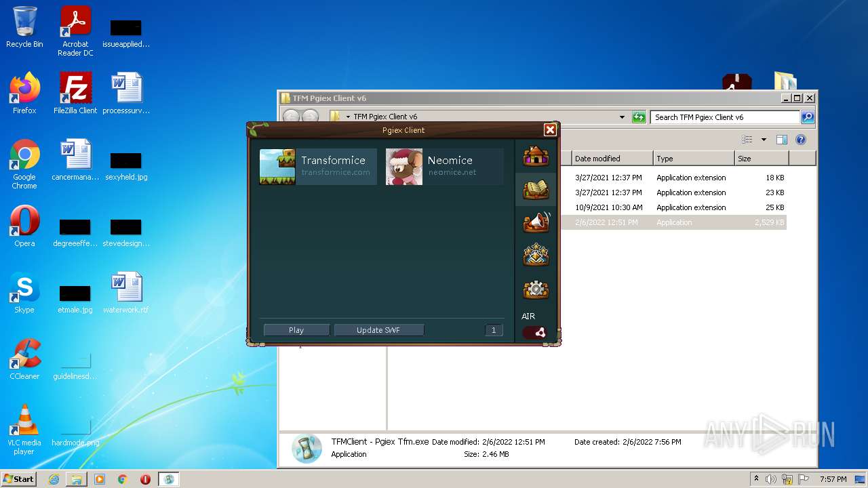Open the view options dropdown arrow
The width and height of the screenshot is (868, 488).
point(764,140)
